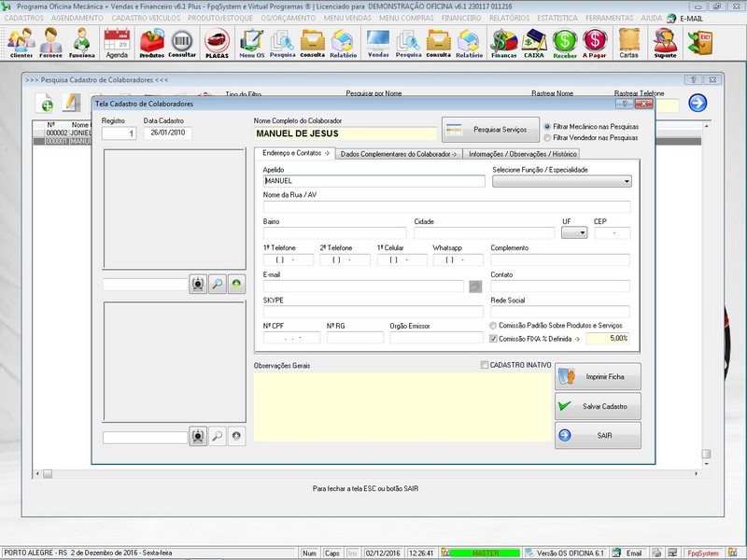Click webcam button under second photo box
The width and height of the screenshot is (747, 560).
pyautogui.click(x=198, y=436)
